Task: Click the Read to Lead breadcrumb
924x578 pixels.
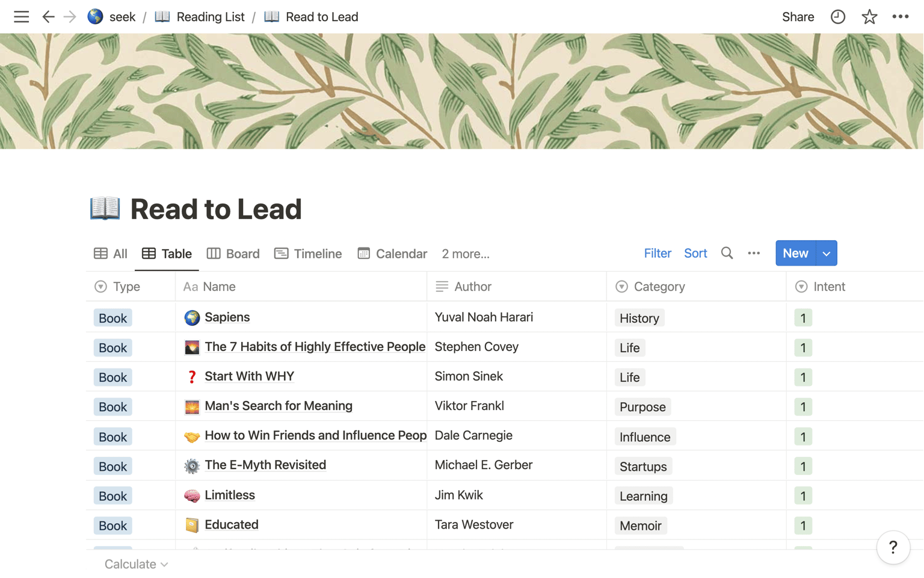Action: 311,17
